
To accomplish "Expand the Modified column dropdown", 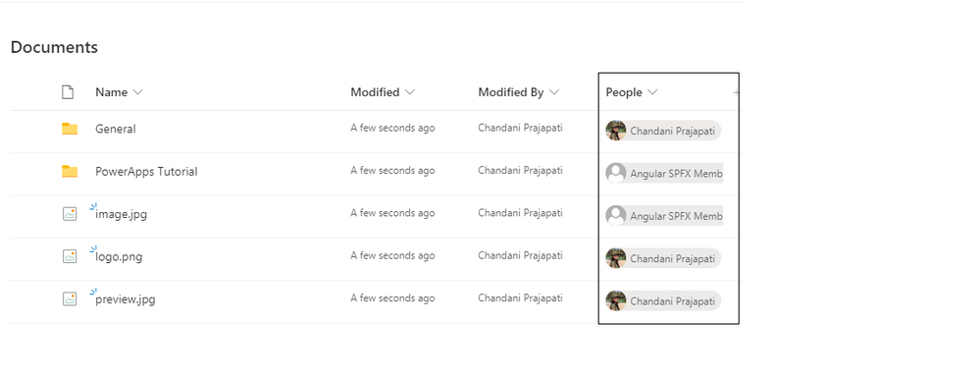I will [410, 92].
